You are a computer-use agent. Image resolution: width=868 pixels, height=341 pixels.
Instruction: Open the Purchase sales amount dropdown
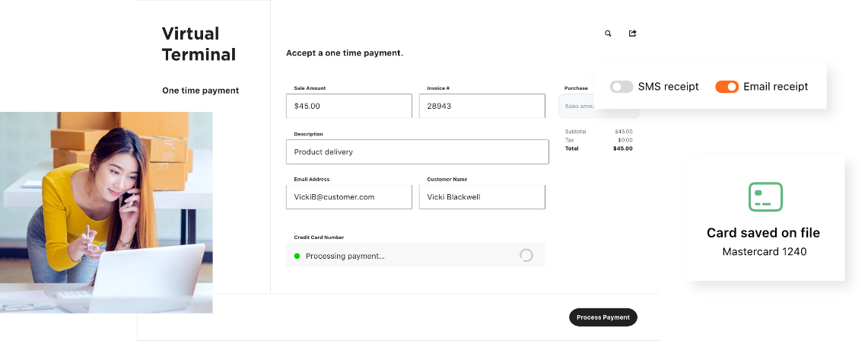[577, 107]
